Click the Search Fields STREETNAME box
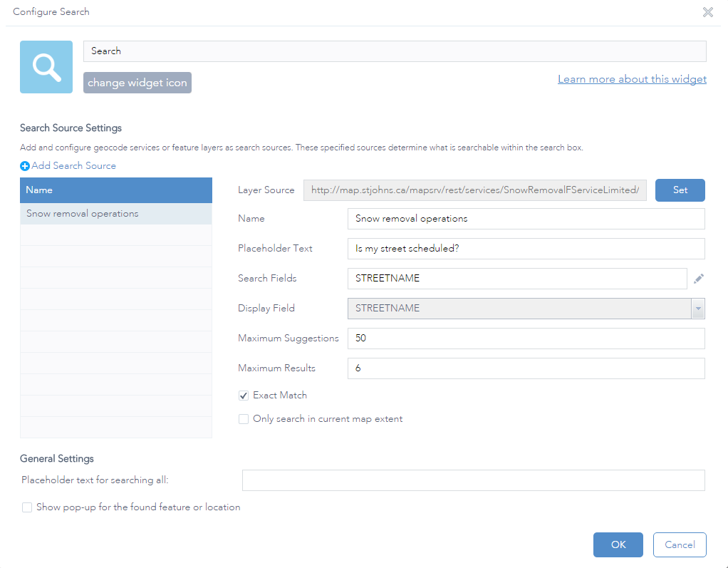 click(517, 278)
